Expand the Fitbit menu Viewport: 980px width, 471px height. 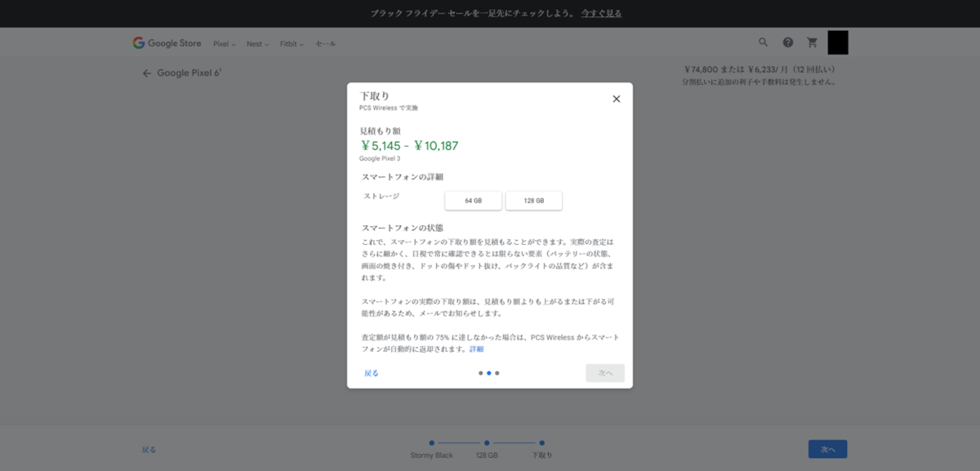tap(292, 44)
